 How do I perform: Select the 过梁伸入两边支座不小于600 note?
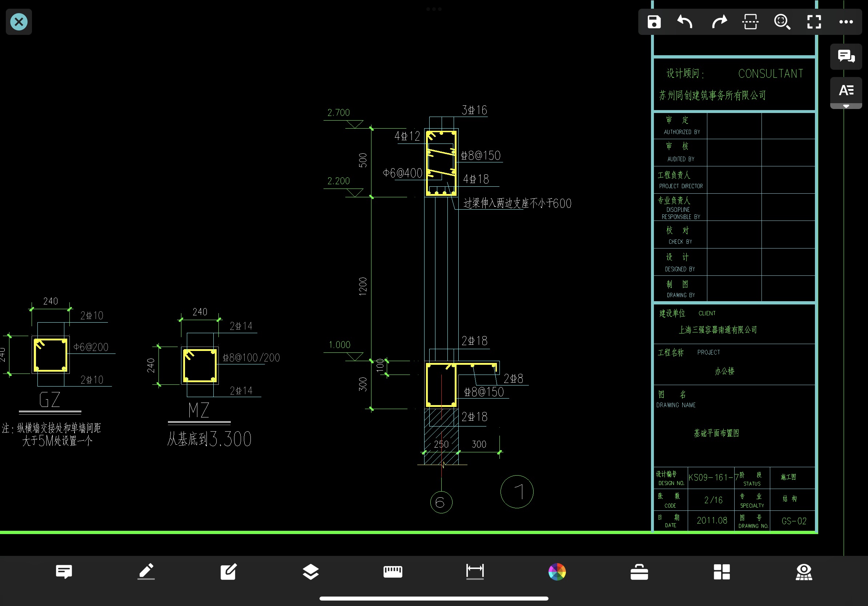tap(518, 203)
